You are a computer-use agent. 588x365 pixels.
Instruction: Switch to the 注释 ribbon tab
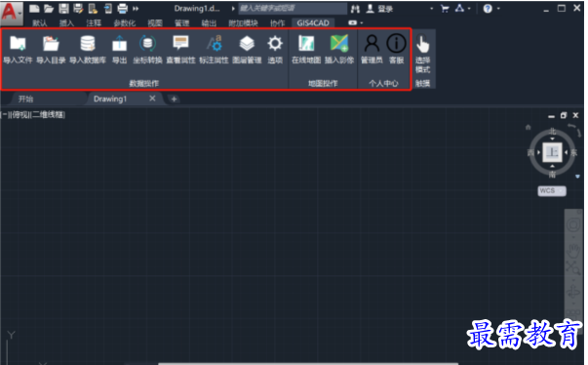(x=94, y=23)
